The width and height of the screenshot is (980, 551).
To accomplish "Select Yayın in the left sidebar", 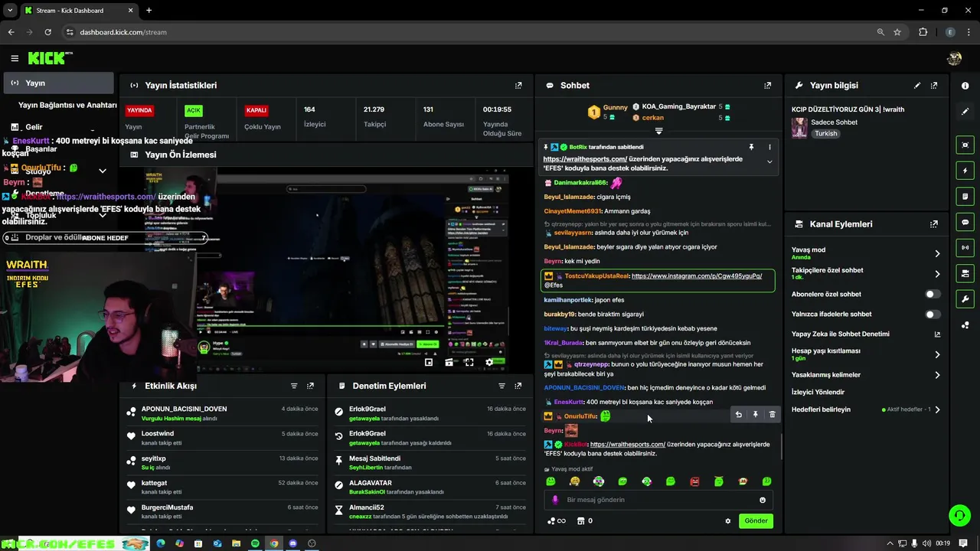I will [x=58, y=83].
